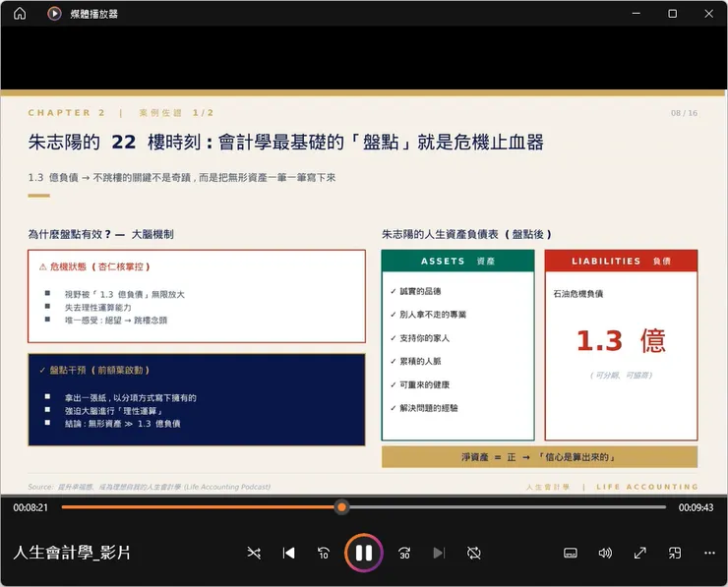Click the 石油危機負債 label

point(578,294)
